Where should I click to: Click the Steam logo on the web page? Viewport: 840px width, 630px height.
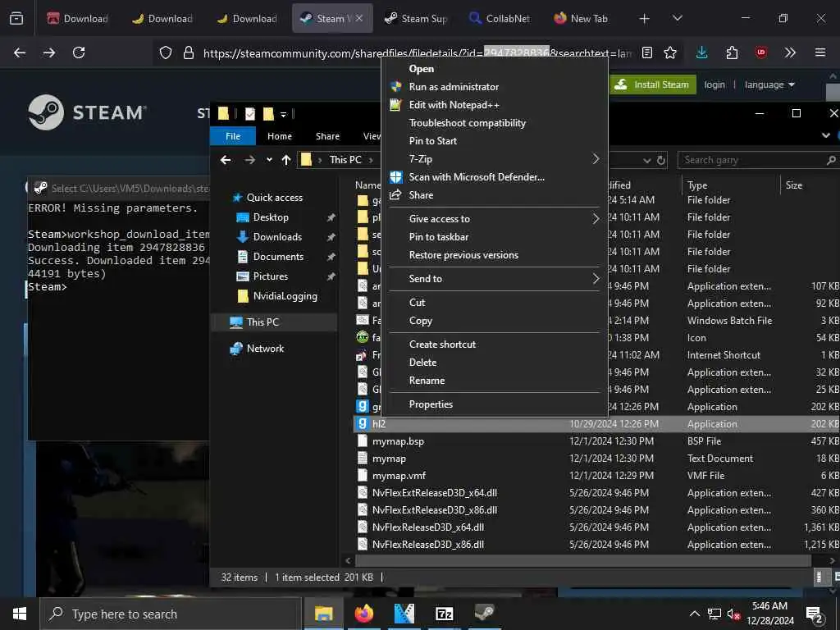(x=87, y=112)
